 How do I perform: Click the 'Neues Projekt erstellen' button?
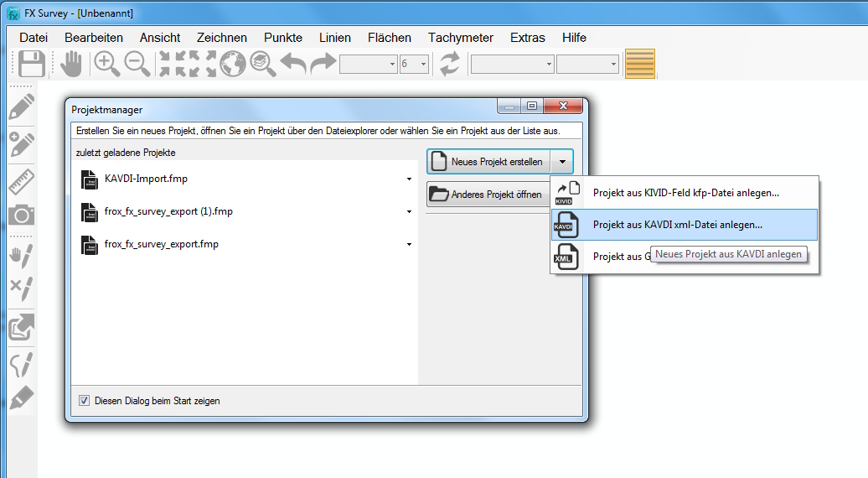point(488,162)
